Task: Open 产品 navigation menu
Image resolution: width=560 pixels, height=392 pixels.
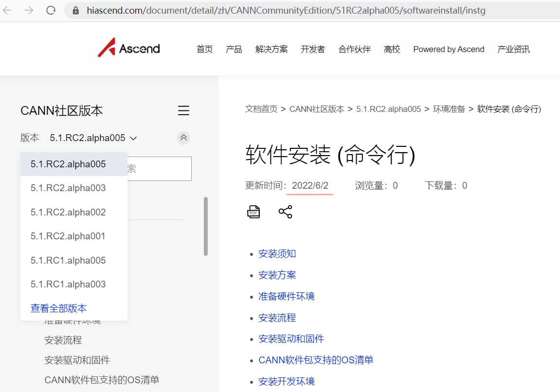Action: tap(234, 49)
